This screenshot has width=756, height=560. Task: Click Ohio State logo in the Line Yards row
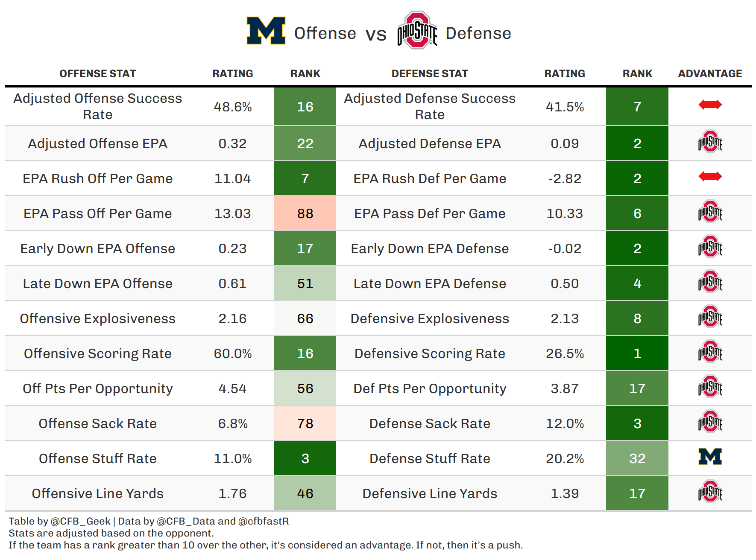710,492
